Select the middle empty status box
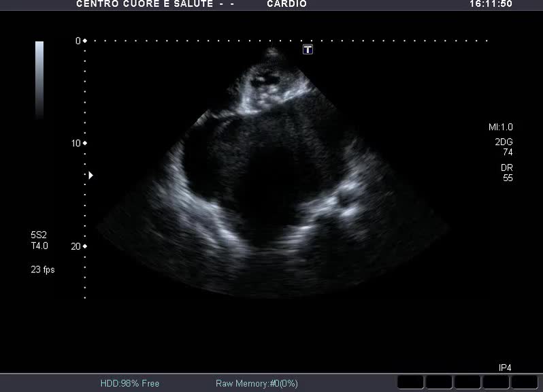 pos(467,382)
